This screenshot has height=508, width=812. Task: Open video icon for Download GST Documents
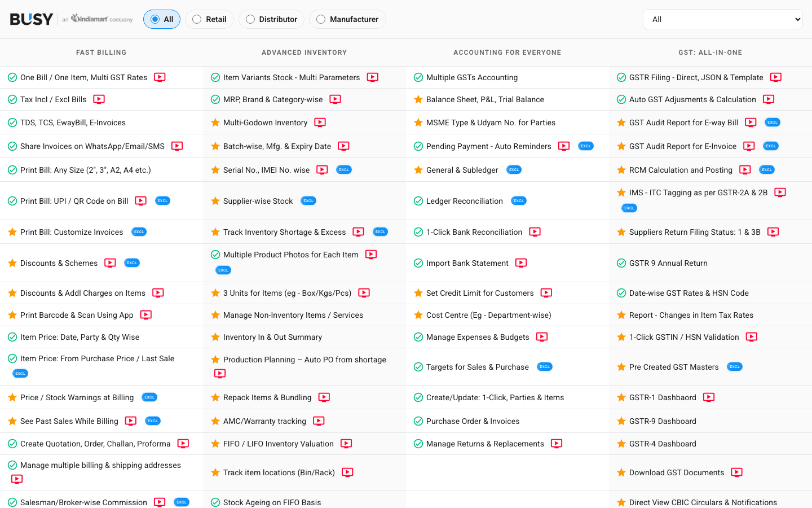pos(737,472)
